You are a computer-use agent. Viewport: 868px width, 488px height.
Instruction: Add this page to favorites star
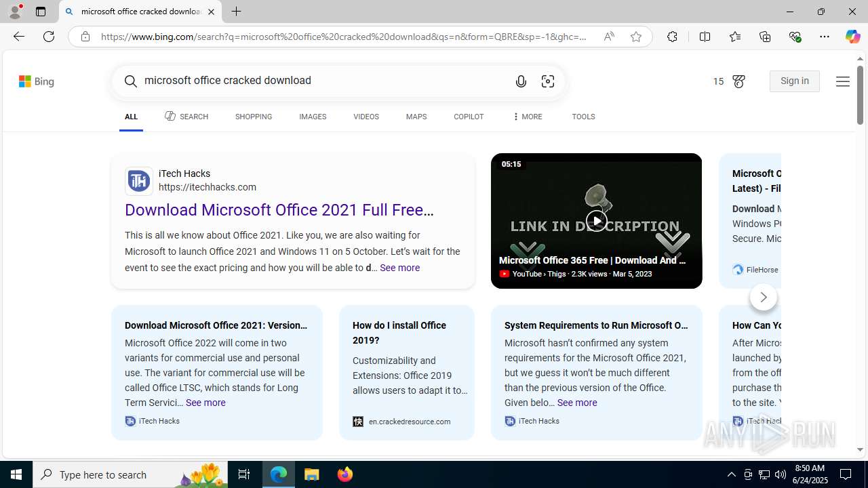pos(636,37)
